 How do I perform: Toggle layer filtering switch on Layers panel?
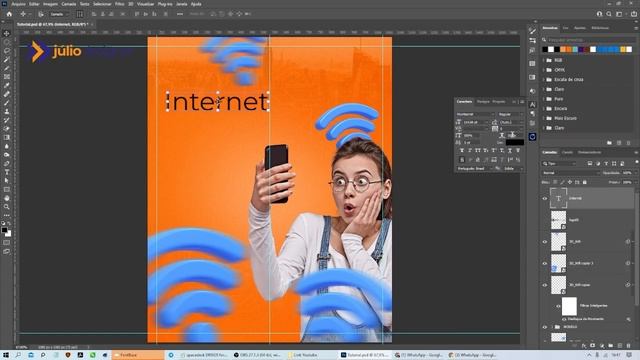click(636, 162)
